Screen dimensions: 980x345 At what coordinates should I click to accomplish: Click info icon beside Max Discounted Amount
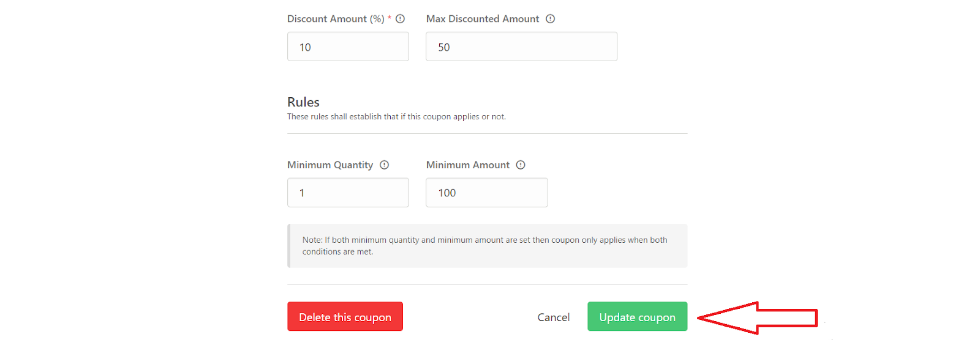click(550, 19)
